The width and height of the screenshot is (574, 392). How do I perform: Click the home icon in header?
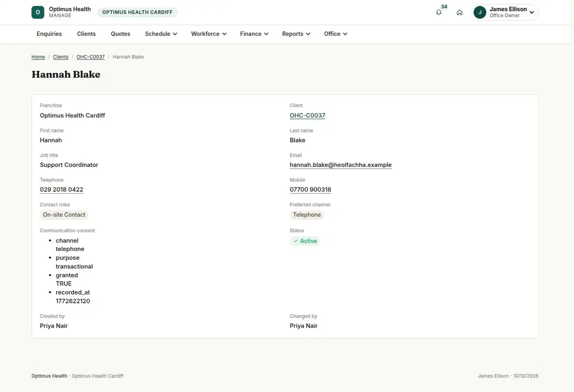(x=459, y=12)
